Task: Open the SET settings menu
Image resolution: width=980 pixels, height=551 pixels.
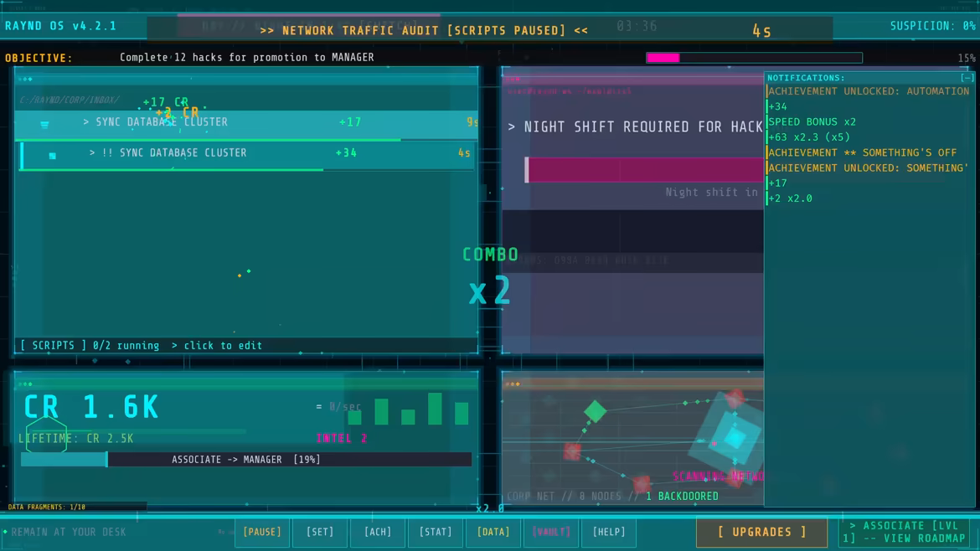Action: [319, 533]
